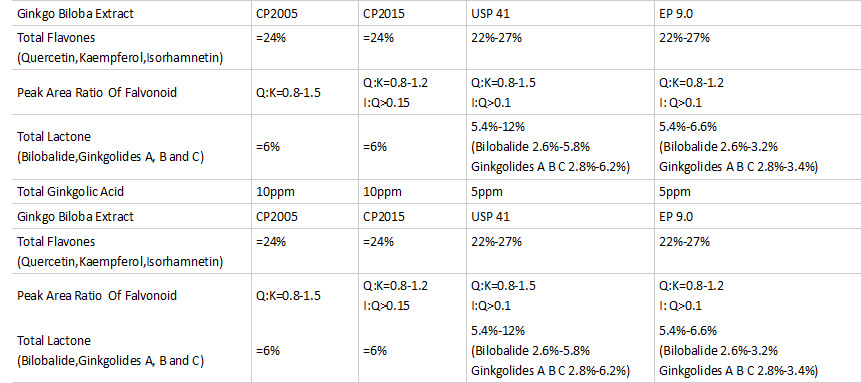Click the CP2005 header in the upper table
Viewport: 861px width, 383px height.
click(x=277, y=14)
